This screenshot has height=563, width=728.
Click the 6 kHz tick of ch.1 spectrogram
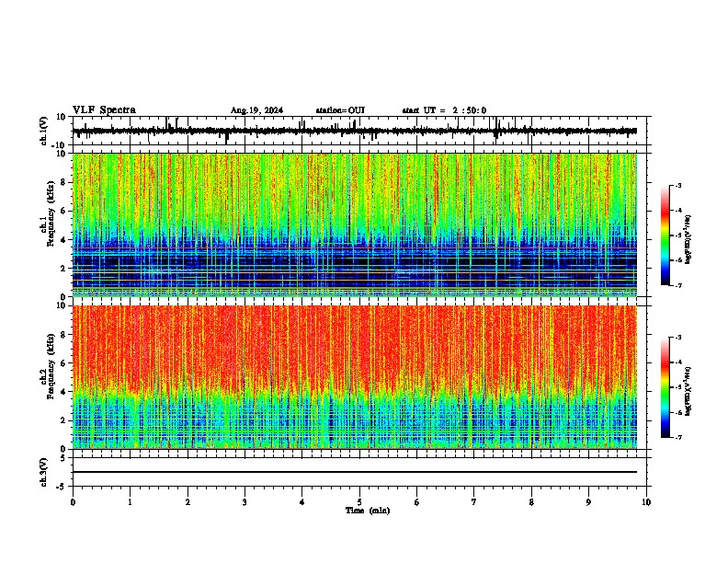tap(63, 211)
